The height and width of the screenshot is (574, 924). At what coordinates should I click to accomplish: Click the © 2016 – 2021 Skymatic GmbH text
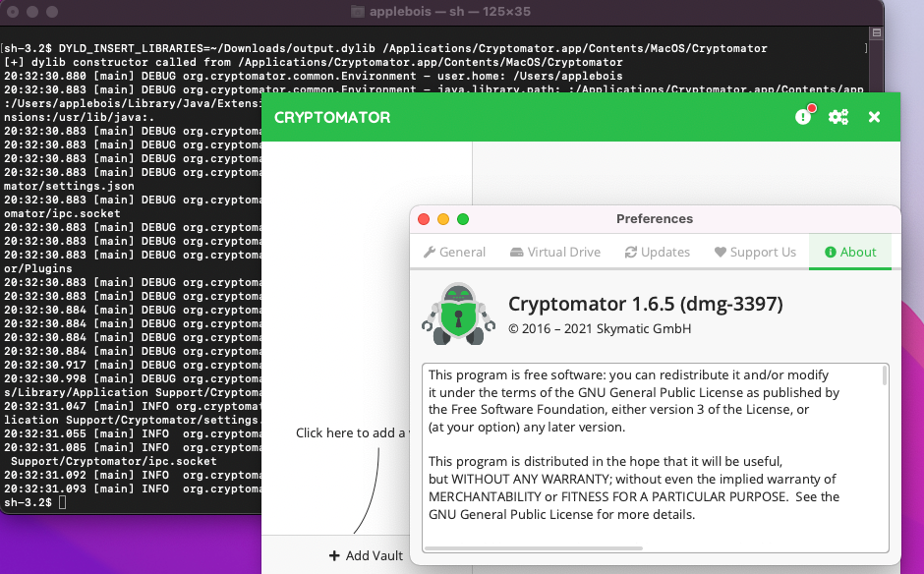click(600, 329)
